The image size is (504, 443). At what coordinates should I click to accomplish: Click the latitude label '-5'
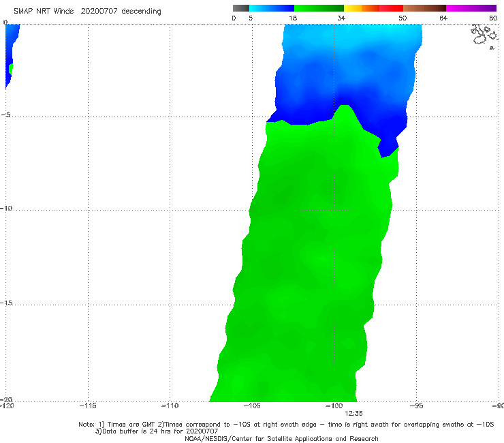(5, 115)
